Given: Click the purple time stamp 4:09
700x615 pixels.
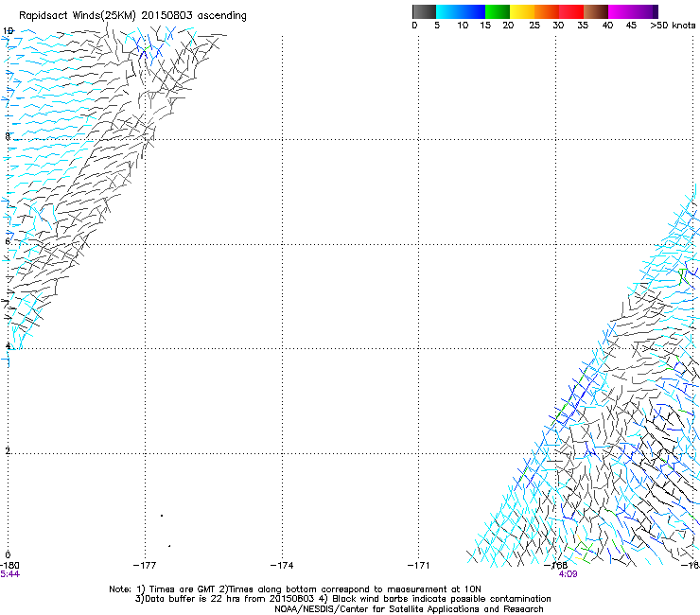Looking at the screenshot, I should pos(568,574).
